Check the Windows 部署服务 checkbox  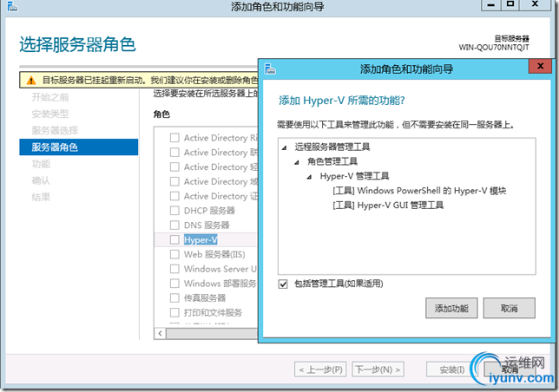point(174,284)
